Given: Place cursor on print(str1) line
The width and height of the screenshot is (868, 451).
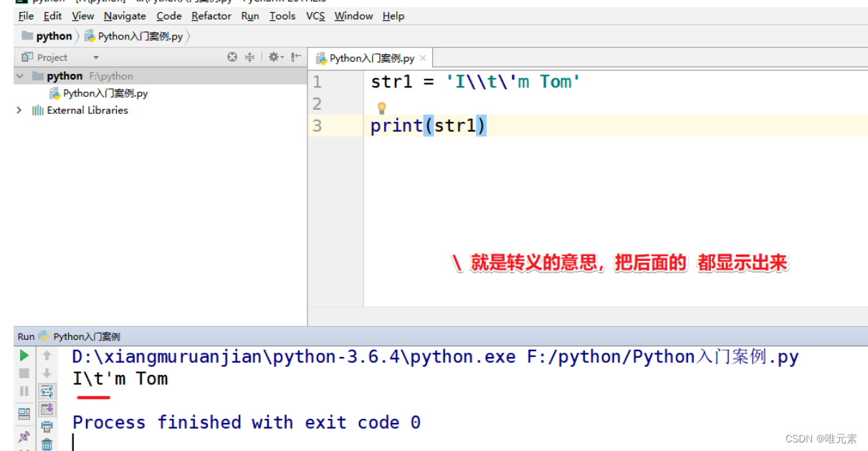Looking at the screenshot, I should [x=429, y=126].
